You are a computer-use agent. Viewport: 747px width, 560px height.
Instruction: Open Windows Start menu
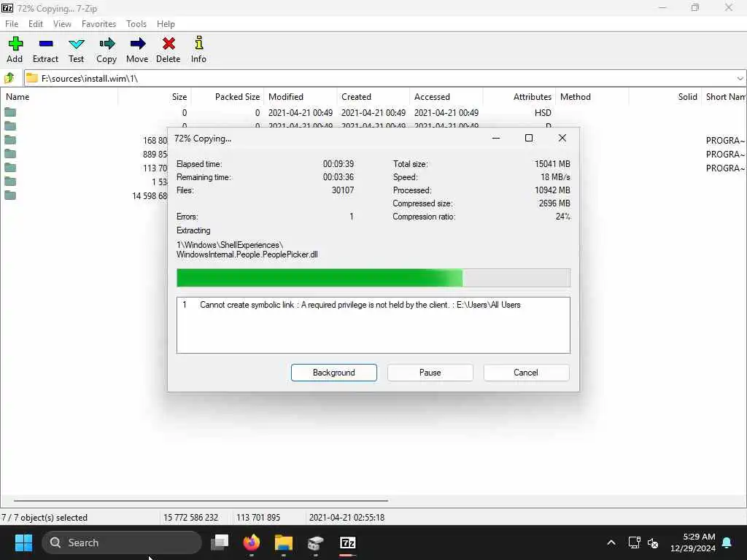23,542
